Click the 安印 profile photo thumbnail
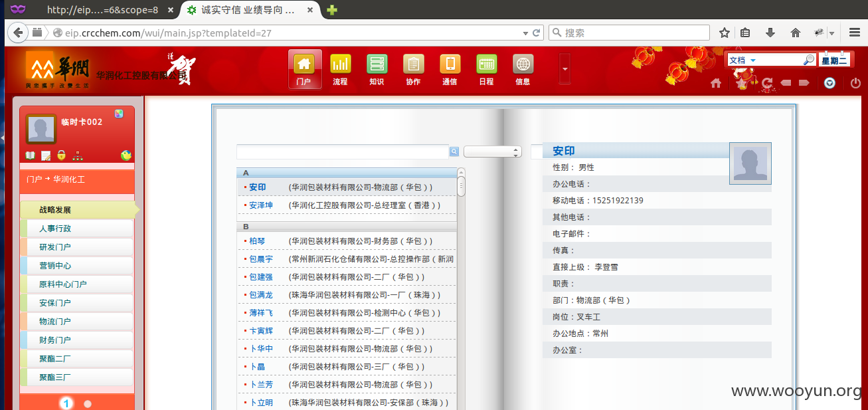 [750, 163]
